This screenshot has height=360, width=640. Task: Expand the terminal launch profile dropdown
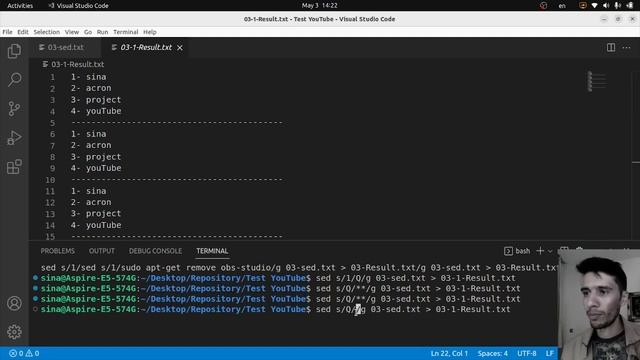[x=550, y=251]
